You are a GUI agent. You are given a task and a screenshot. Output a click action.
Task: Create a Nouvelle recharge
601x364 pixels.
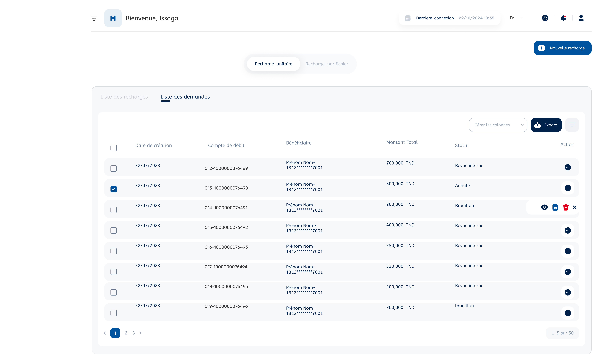pyautogui.click(x=562, y=48)
